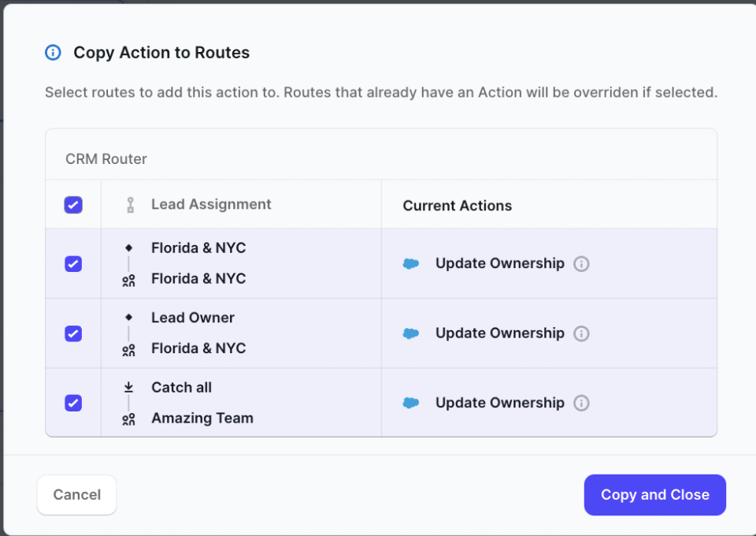756x536 pixels.
Task: Click Salesforce cloud icon in Catch all row
Action: point(411,403)
